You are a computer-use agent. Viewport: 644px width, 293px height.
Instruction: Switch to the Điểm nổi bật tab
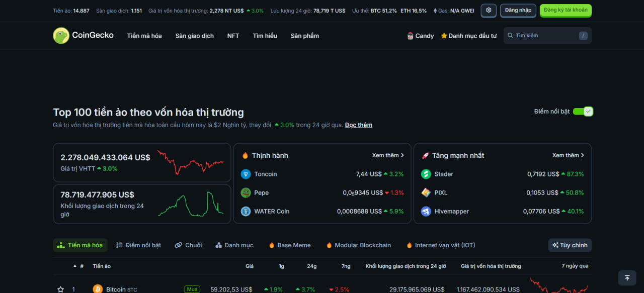click(x=138, y=245)
